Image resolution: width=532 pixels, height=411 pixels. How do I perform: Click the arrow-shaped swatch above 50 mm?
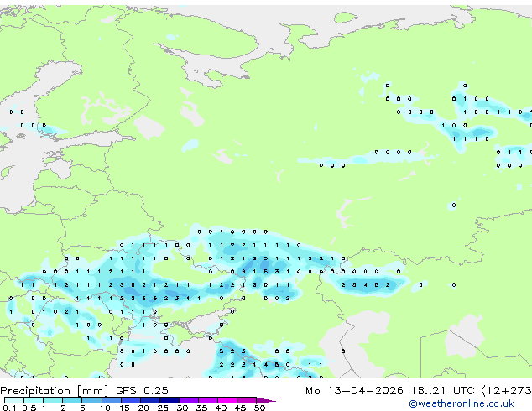click(266, 400)
